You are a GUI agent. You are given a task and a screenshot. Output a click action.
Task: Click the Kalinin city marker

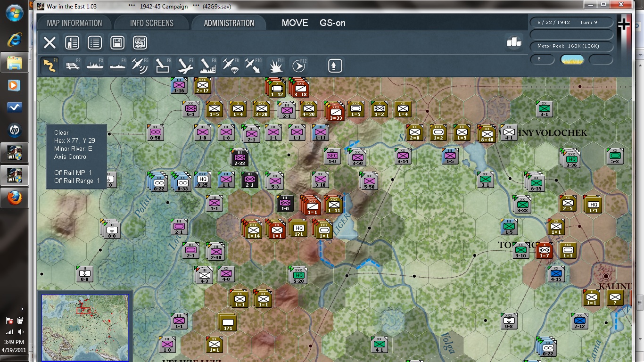coord(606,276)
